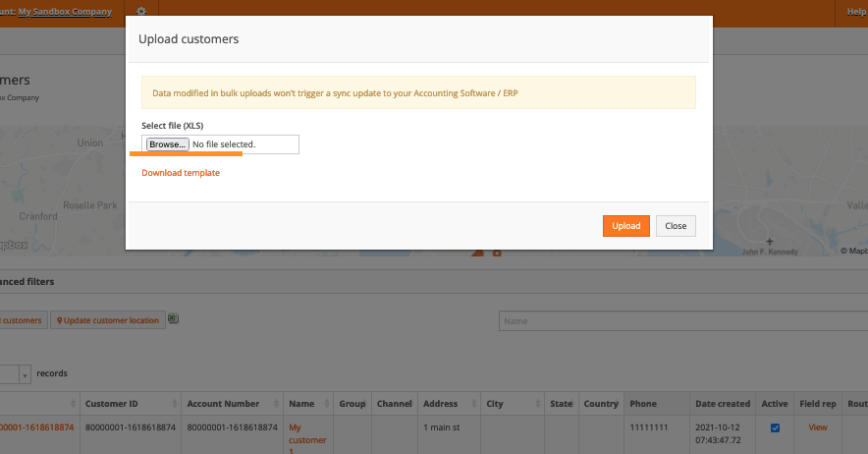Open My Sandbox Company account link

click(x=65, y=11)
